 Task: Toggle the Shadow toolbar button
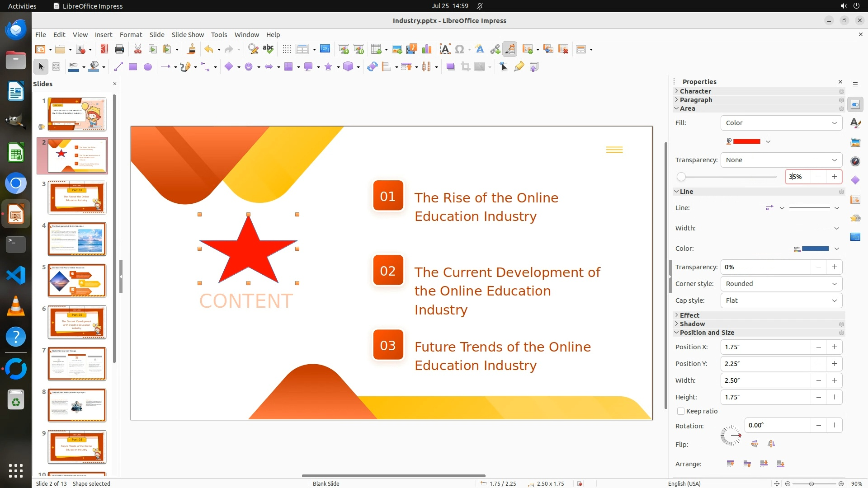(x=450, y=67)
